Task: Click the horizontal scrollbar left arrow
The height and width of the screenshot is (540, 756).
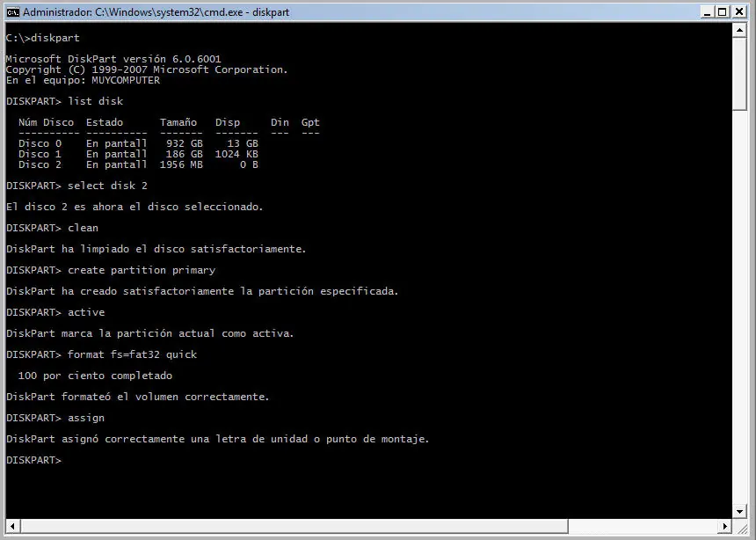Action: (x=13, y=526)
